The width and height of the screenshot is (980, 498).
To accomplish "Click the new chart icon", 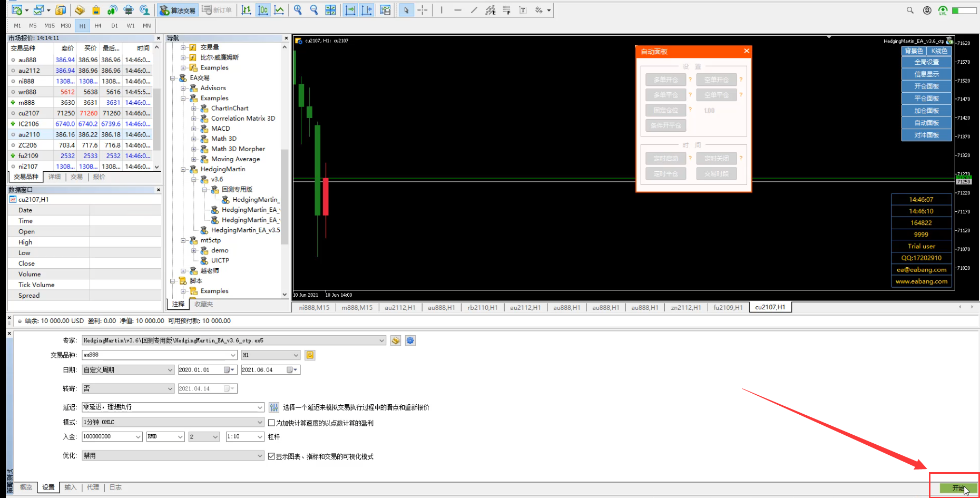I will (16, 10).
